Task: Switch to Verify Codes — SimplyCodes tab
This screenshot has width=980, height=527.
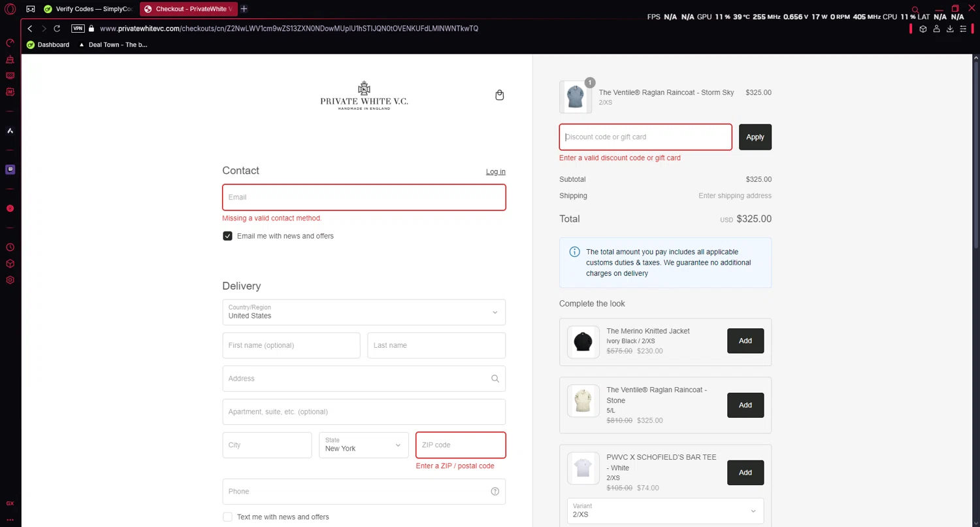Action: (88, 9)
